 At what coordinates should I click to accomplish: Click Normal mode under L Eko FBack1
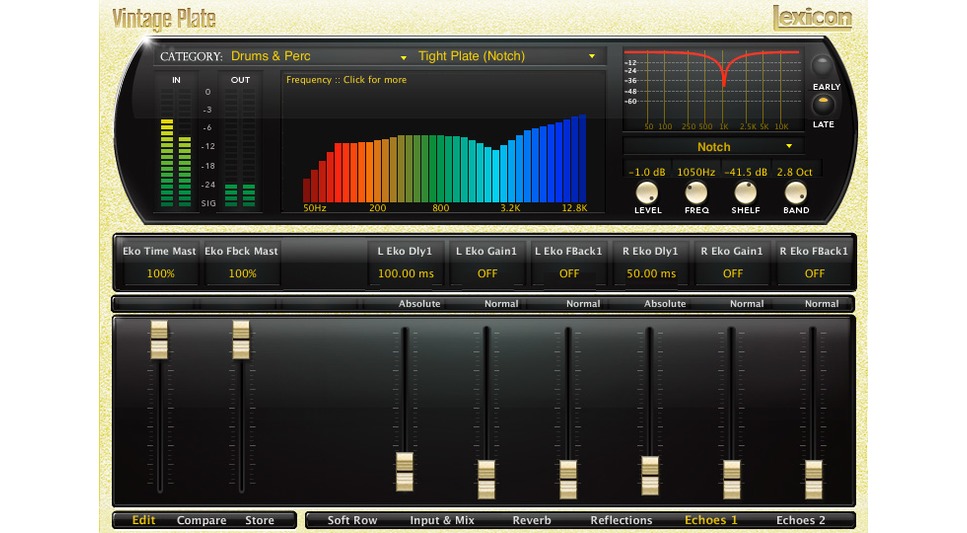[583, 304]
